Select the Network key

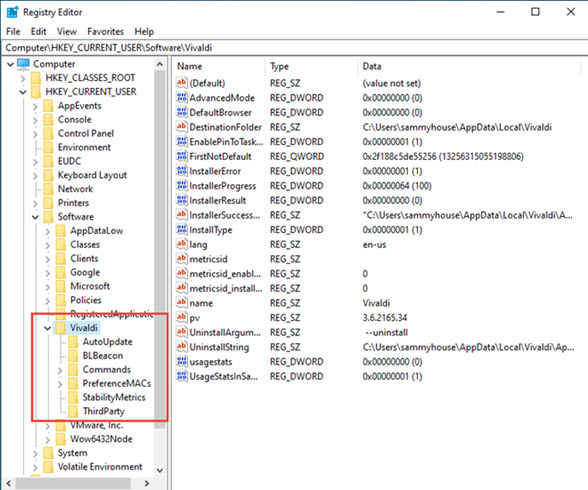(75, 189)
